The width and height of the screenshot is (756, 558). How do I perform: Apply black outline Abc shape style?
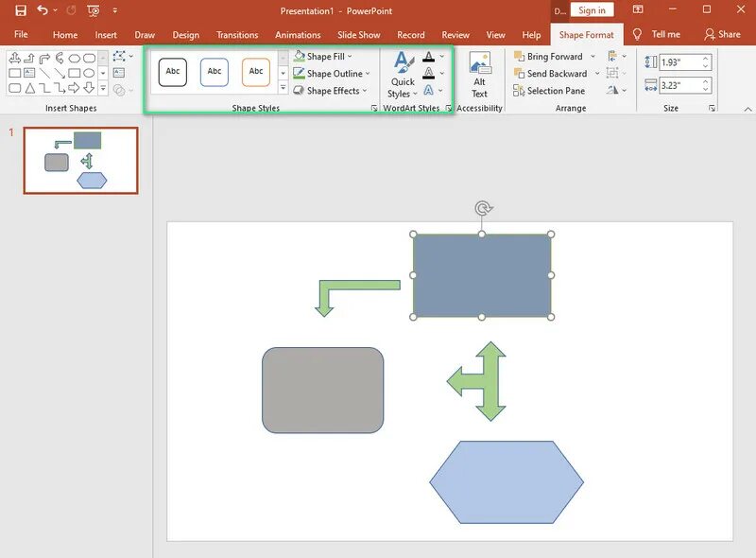point(173,72)
